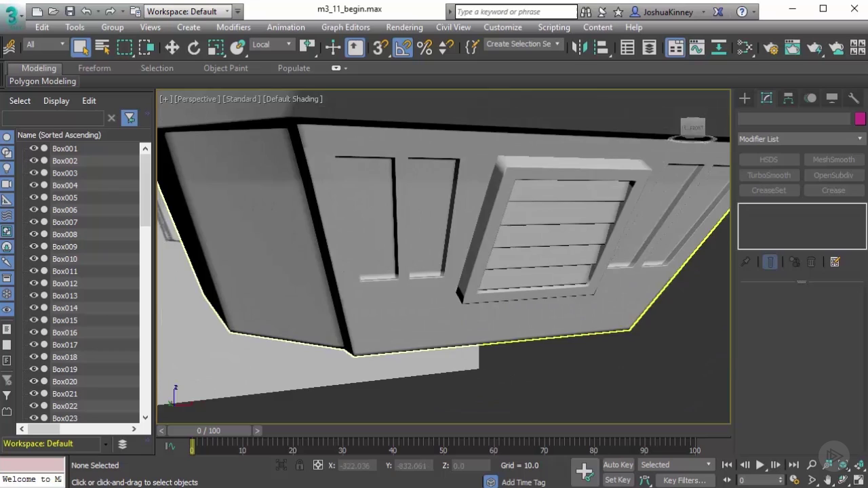Screen dimensions: 868x488
Task: Toggle the 3D Snaps icon
Action: pos(380,47)
